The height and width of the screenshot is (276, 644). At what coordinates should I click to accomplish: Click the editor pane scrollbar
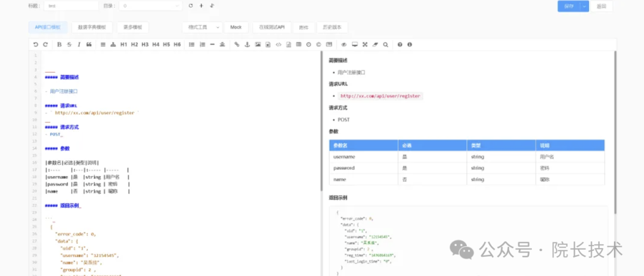pyautogui.click(x=321, y=121)
